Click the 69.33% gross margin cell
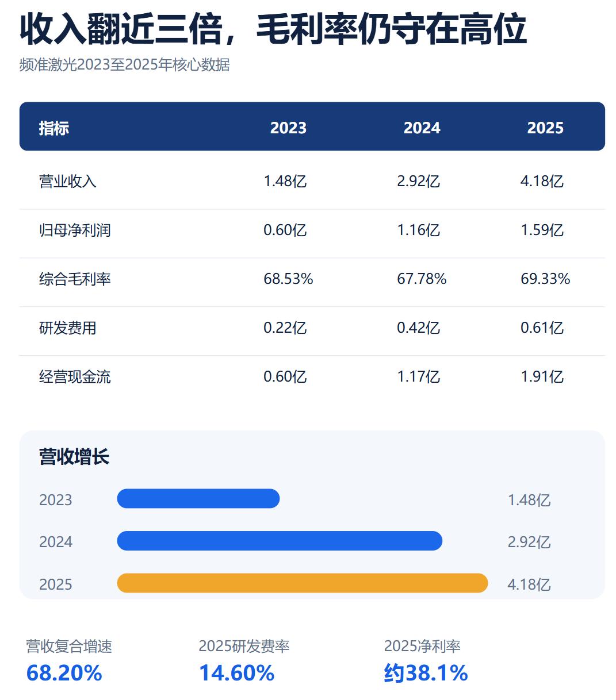616x700 pixels. click(545, 279)
